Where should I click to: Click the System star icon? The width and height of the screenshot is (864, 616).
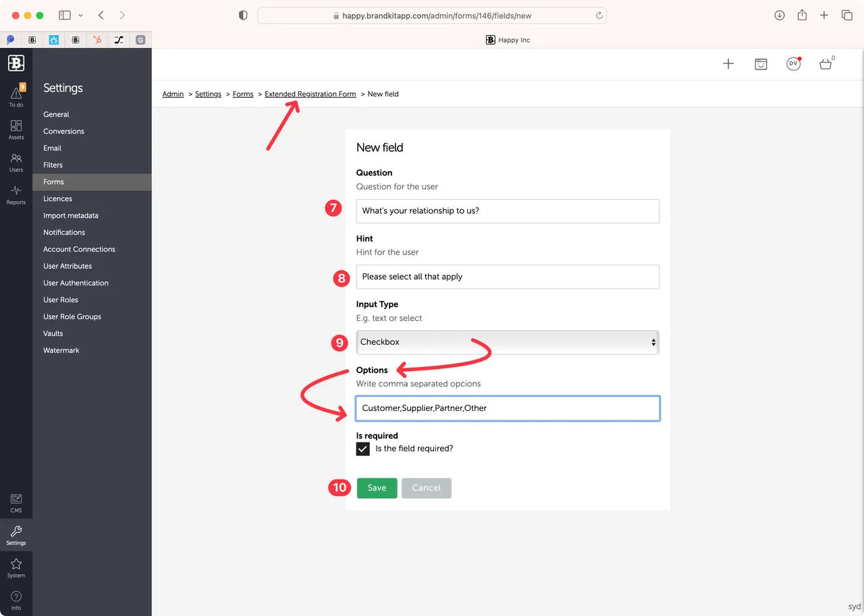pos(16,567)
